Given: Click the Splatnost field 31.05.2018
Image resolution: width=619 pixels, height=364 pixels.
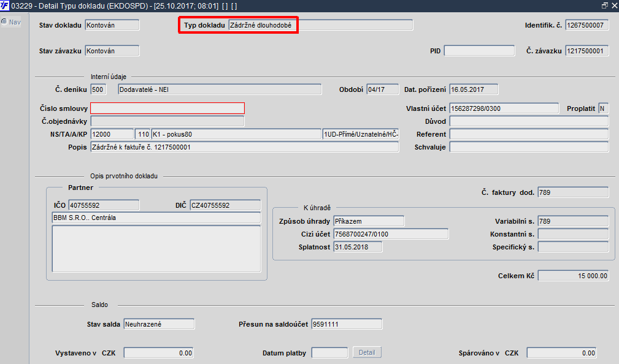Looking at the screenshot, I should tap(358, 247).
